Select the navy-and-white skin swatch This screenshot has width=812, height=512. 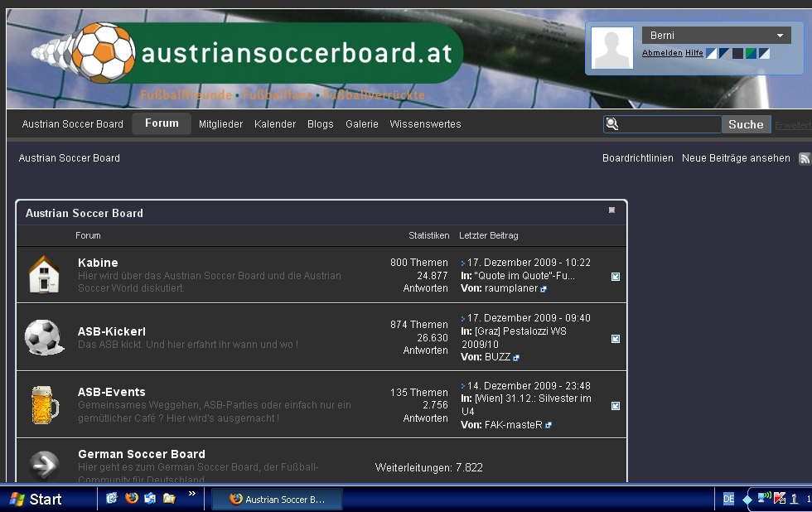(764, 53)
